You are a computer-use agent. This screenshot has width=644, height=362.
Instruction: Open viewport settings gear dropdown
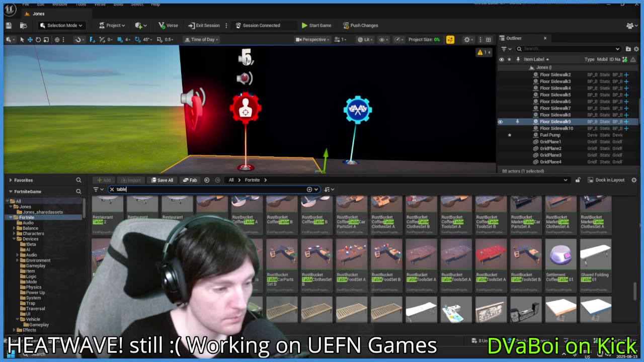[468, 39]
